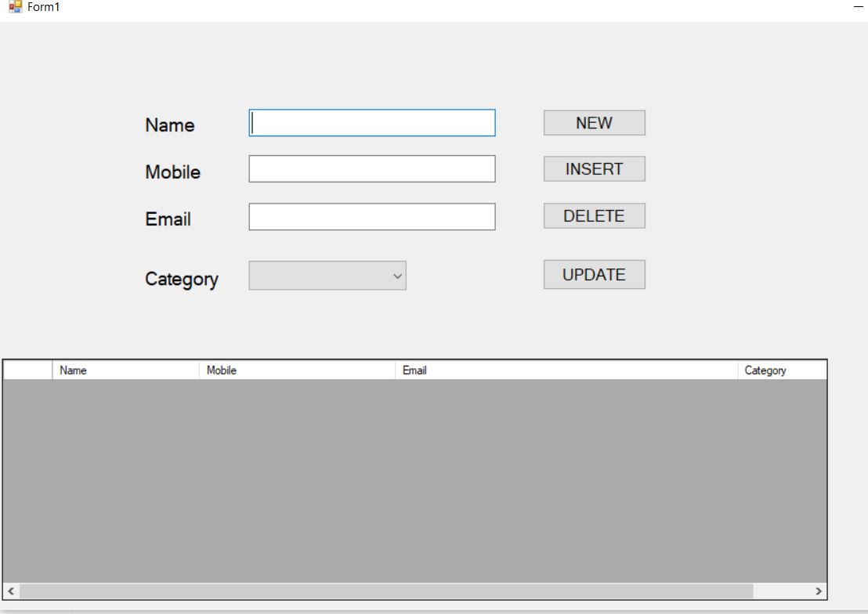Sort the grid by the Mobile column header
868x614 pixels.
298,370
